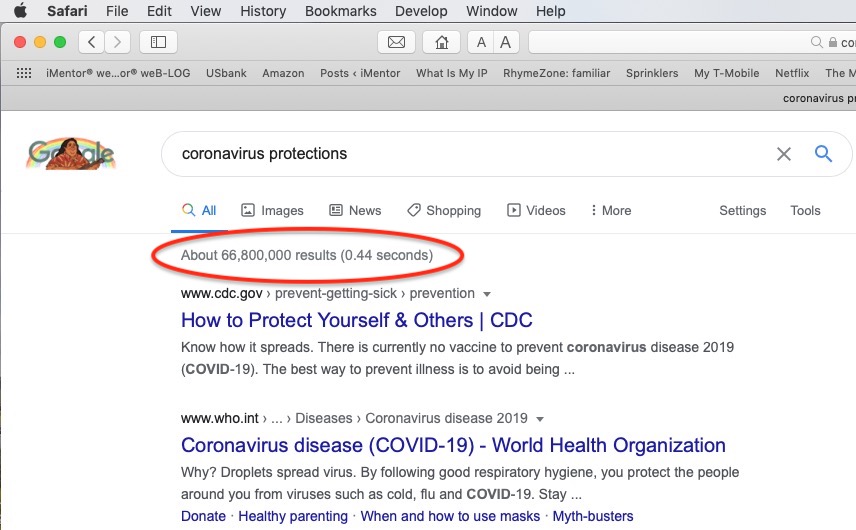Open the File menu

(x=117, y=11)
